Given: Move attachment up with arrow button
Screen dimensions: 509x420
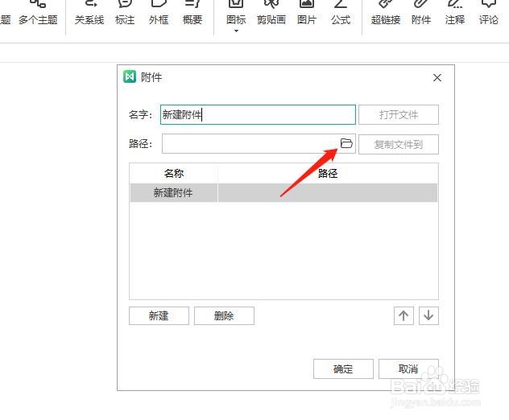Looking at the screenshot, I should (x=403, y=315).
